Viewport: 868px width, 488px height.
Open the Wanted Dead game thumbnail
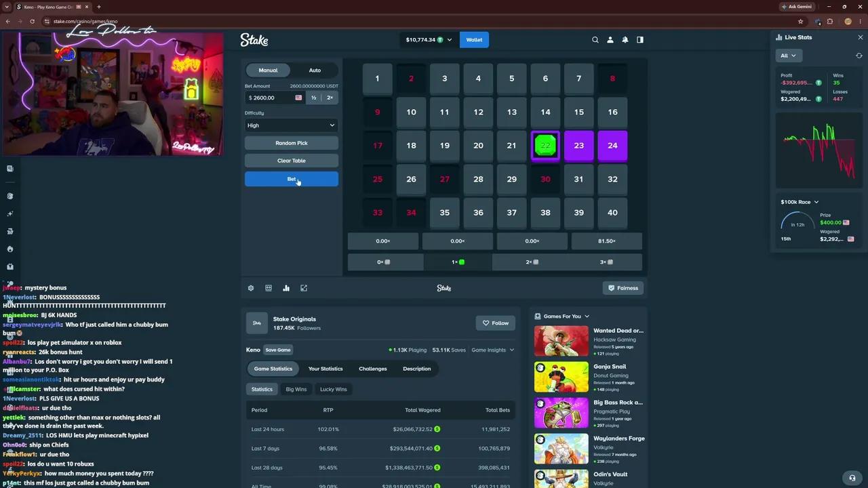pyautogui.click(x=561, y=341)
